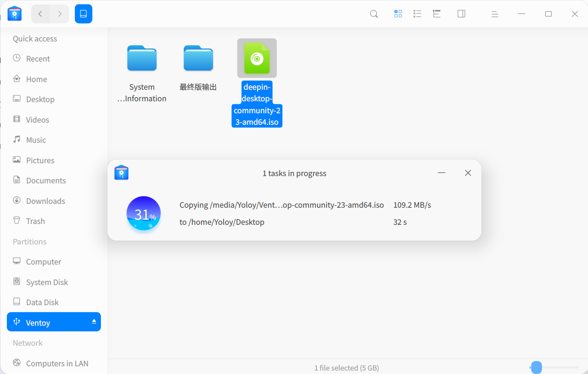The height and width of the screenshot is (374, 588).
Task: Click the 32 s remaining time
Action: coord(400,222)
